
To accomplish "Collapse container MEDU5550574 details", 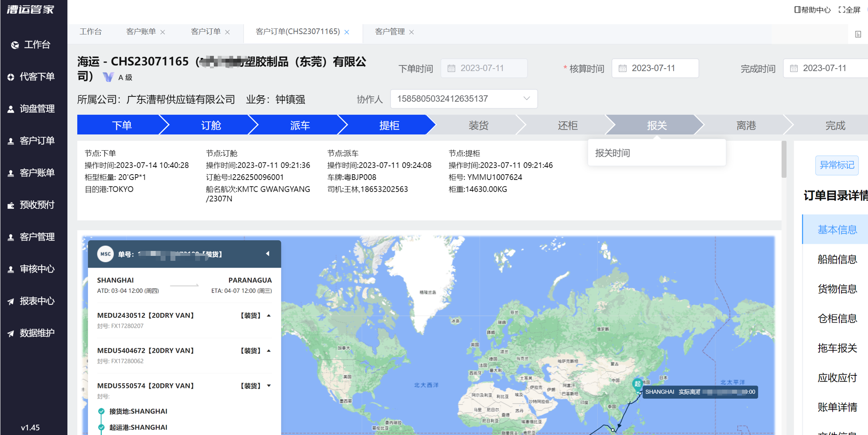I will pos(269,386).
